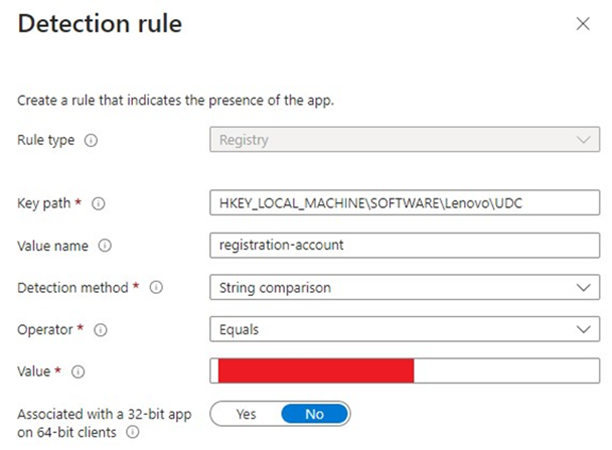This screenshot has width=612, height=450.
Task: Click the Detection method info icon
Action: [156, 288]
